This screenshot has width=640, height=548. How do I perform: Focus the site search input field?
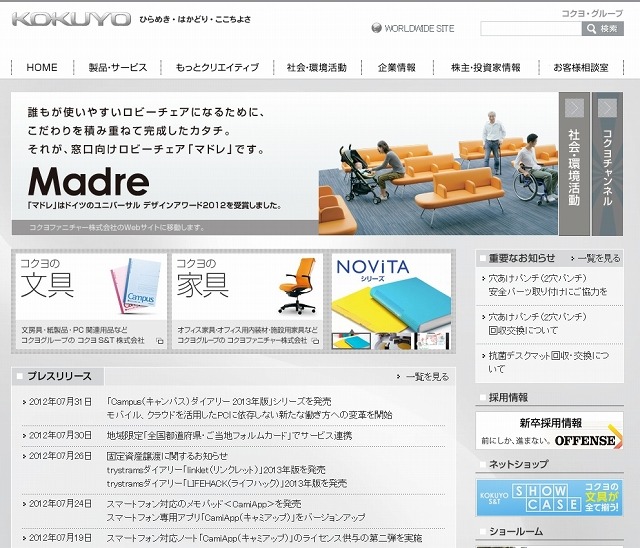tap(531, 29)
